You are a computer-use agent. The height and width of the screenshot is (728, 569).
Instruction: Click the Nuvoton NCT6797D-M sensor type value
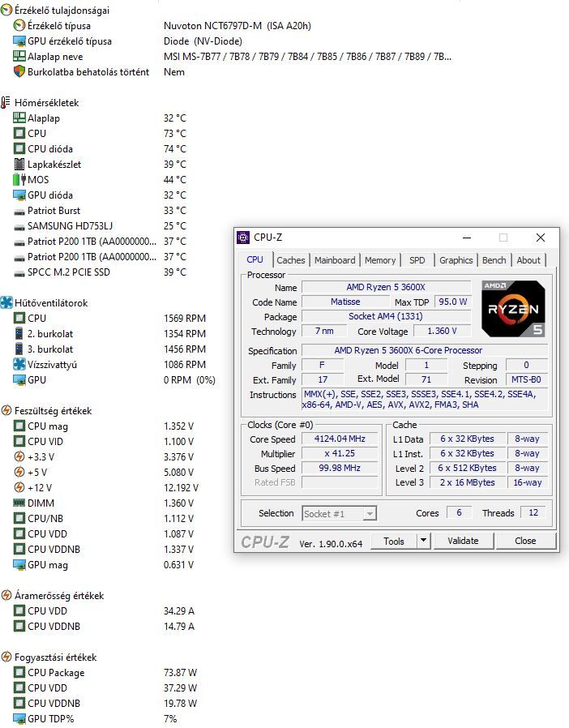click(237, 26)
